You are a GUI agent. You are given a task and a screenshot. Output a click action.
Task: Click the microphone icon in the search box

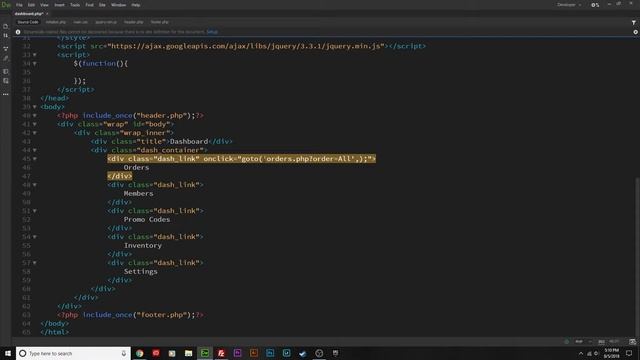coord(124,353)
